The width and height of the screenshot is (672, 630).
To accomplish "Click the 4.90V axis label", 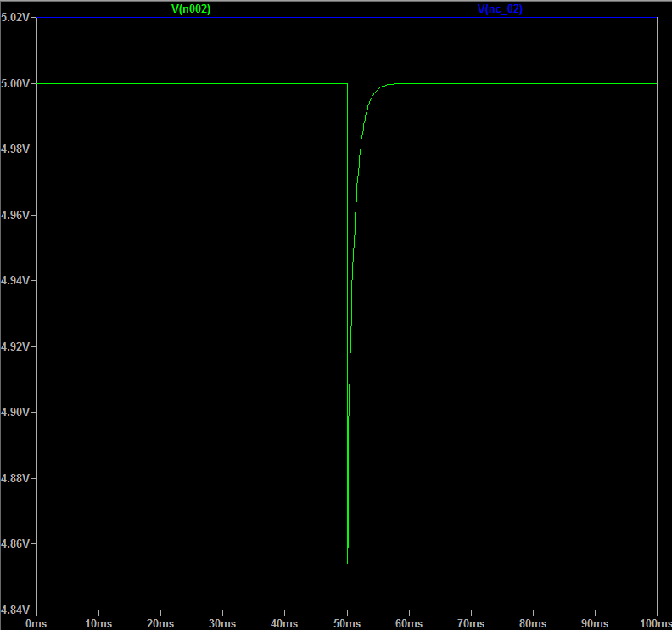I will tap(15, 412).
